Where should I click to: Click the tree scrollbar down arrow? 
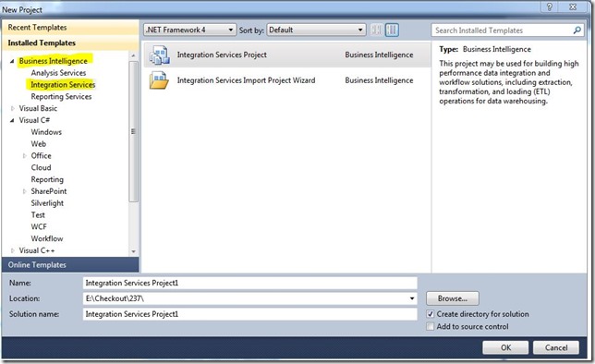click(133, 251)
